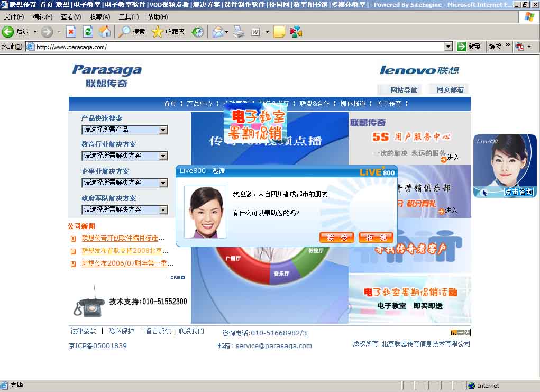The image size is (540, 392).
Task: Click the Back arrow icon in toolbar
Action: (7, 32)
